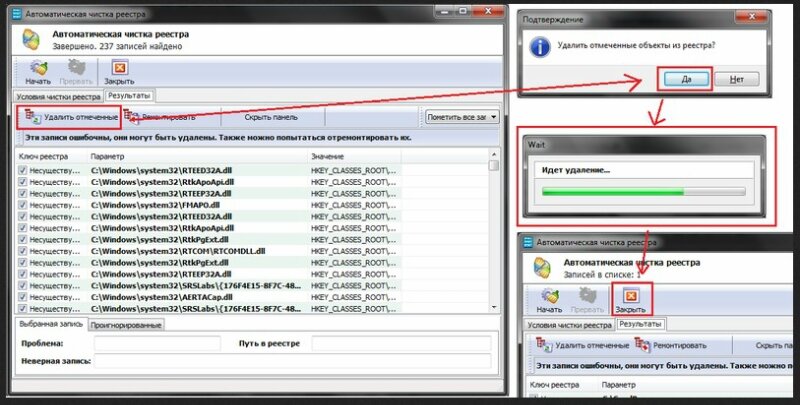Click Прервать icon in the 237 записей window

click(76, 72)
